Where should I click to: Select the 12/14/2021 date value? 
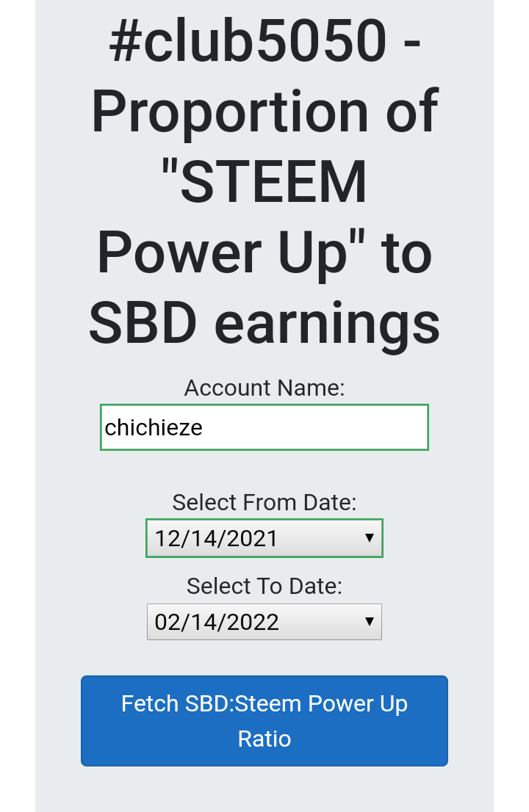tap(216, 538)
